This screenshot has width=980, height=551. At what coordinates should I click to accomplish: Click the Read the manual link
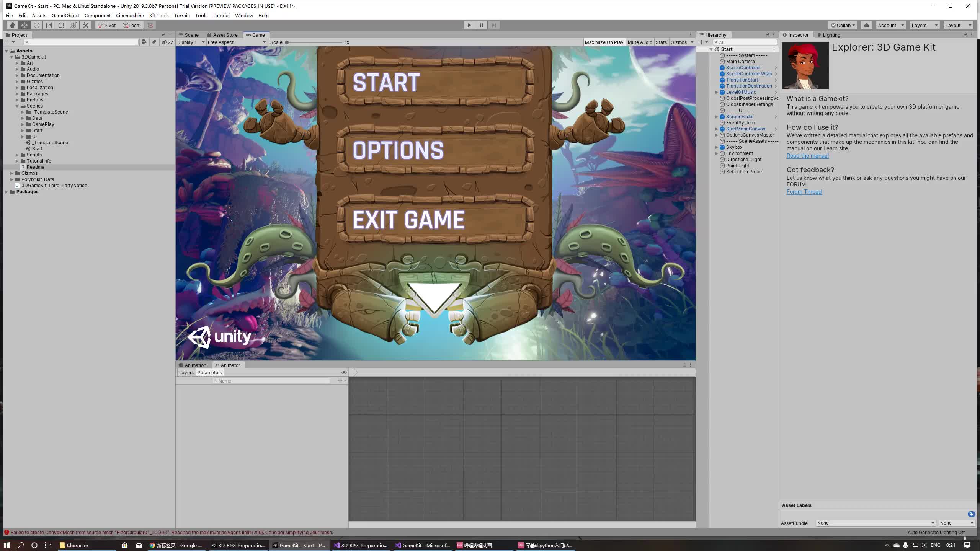click(807, 156)
